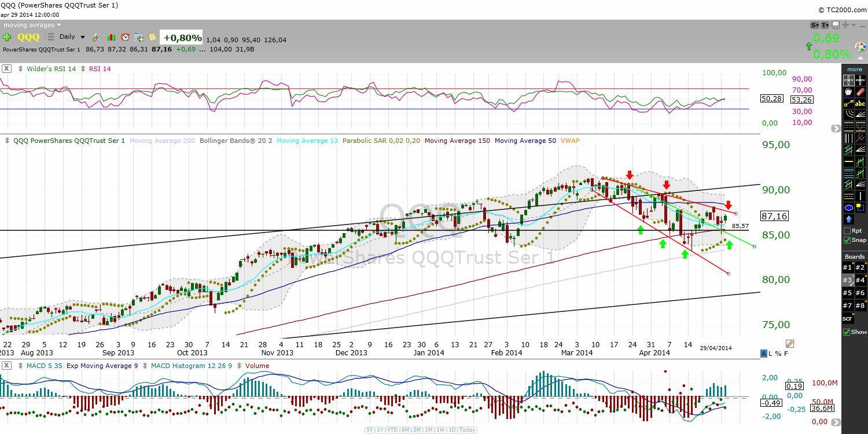
Task: Open chart settings wrench-and-screwdriver icon
Action: click(97, 37)
